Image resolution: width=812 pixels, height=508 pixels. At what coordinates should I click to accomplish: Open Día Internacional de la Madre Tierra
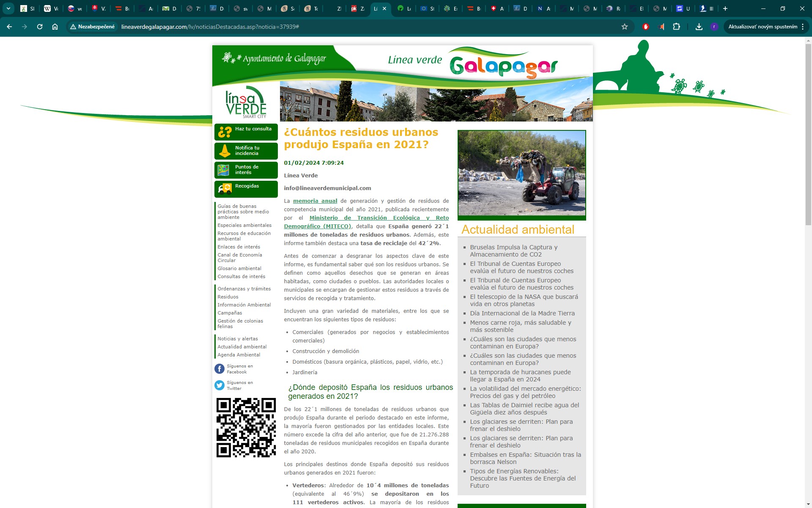pyautogui.click(x=522, y=313)
